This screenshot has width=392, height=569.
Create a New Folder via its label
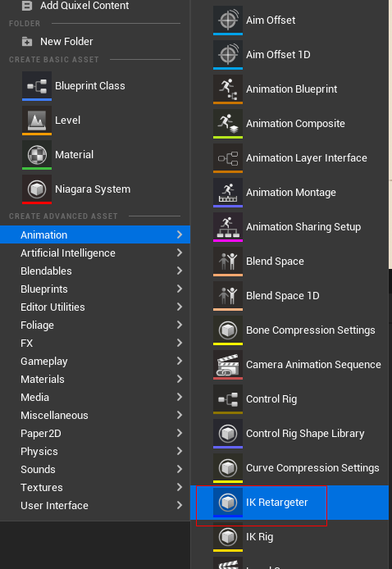[66, 42]
